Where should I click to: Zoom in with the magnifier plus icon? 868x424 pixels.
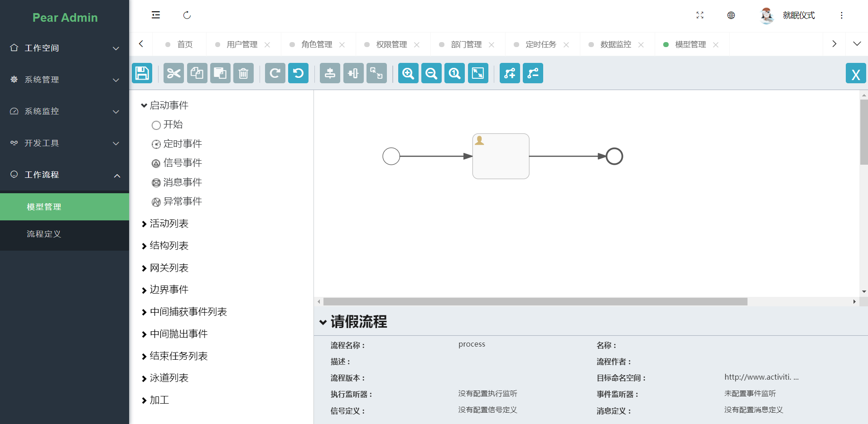(408, 73)
